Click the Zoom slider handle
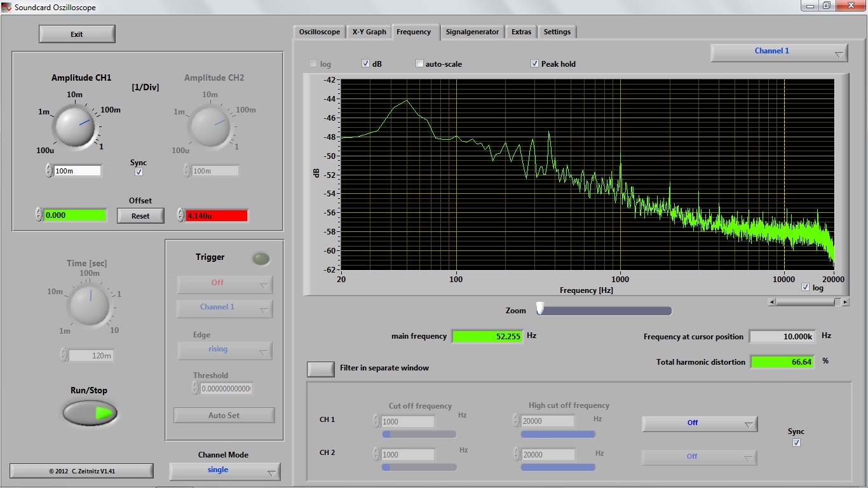The image size is (868, 488). [x=540, y=309]
